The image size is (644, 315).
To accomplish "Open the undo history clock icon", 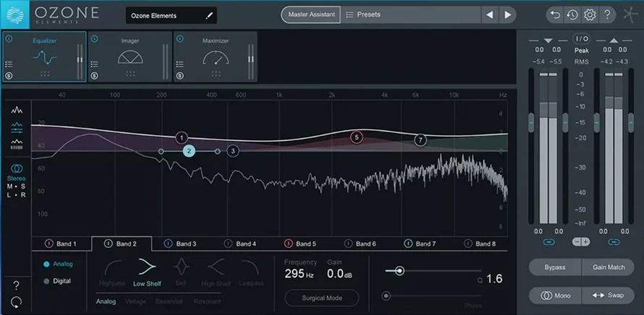I will (x=572, y=15).
